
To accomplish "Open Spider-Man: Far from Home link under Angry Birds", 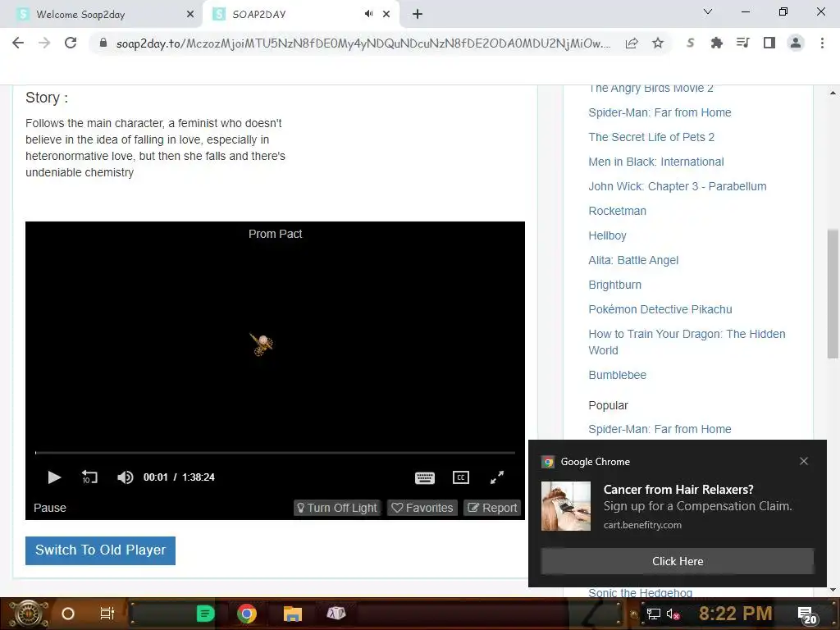I will pyautogui.click(x=660, y=112).
